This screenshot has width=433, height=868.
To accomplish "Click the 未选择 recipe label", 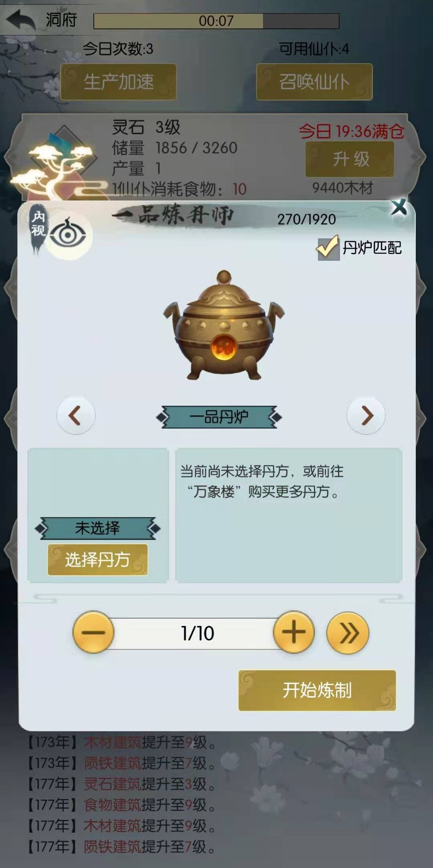I will pos(97,528).
